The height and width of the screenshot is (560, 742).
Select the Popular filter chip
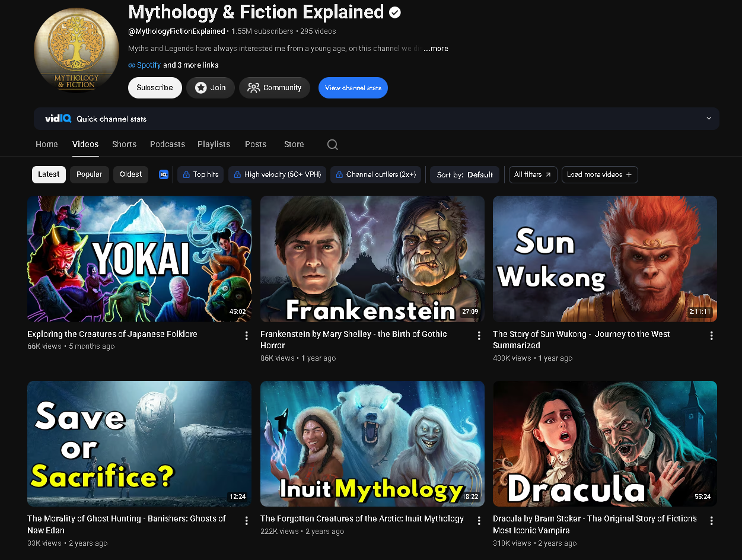pyautogui.click(x=90, y=174)
